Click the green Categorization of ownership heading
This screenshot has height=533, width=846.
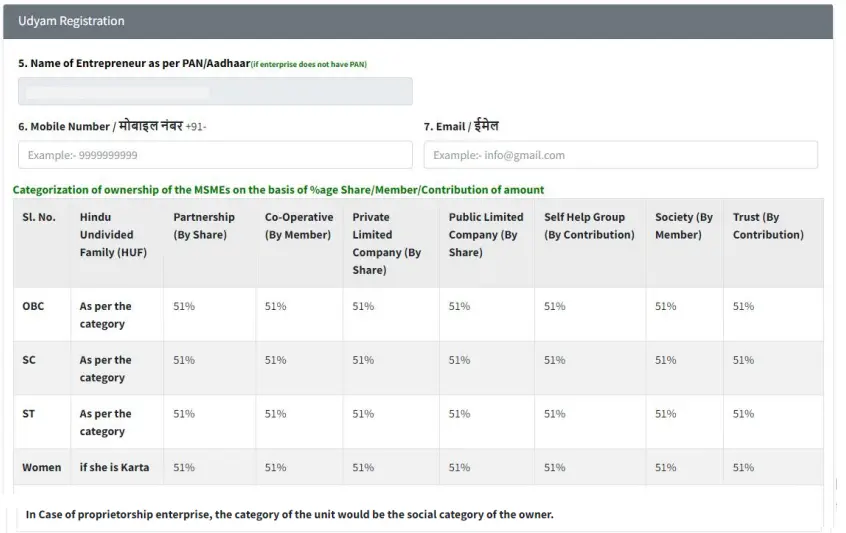278,190
